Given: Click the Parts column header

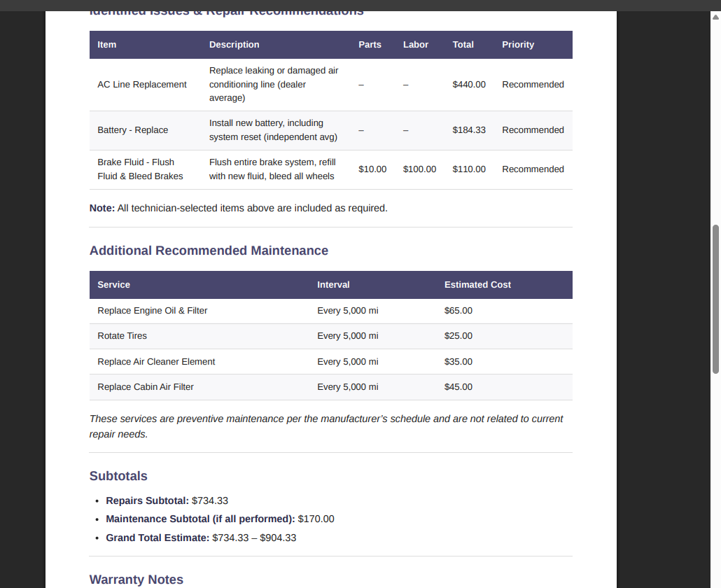Looking at the screenshot, I should [370, 44].
